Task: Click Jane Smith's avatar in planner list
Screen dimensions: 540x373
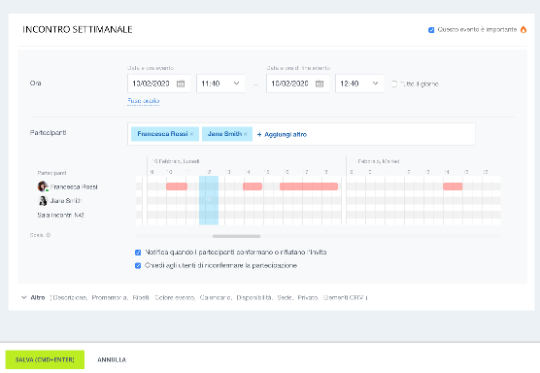Action: 43,200
